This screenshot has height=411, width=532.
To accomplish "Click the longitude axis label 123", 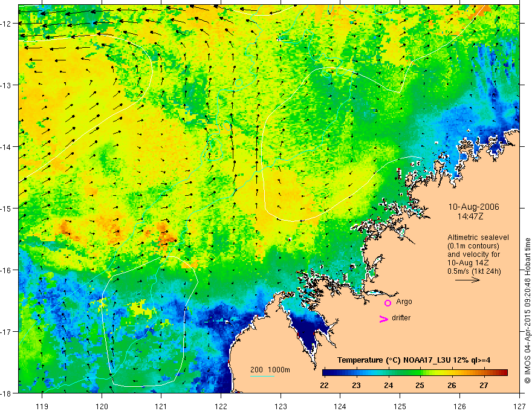I will [x=281, y=406].
